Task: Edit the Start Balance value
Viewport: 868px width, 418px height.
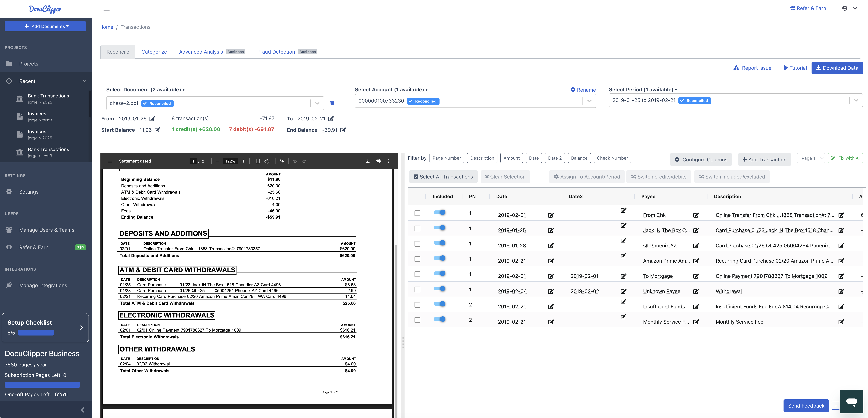Action: [x=157, y=130]
